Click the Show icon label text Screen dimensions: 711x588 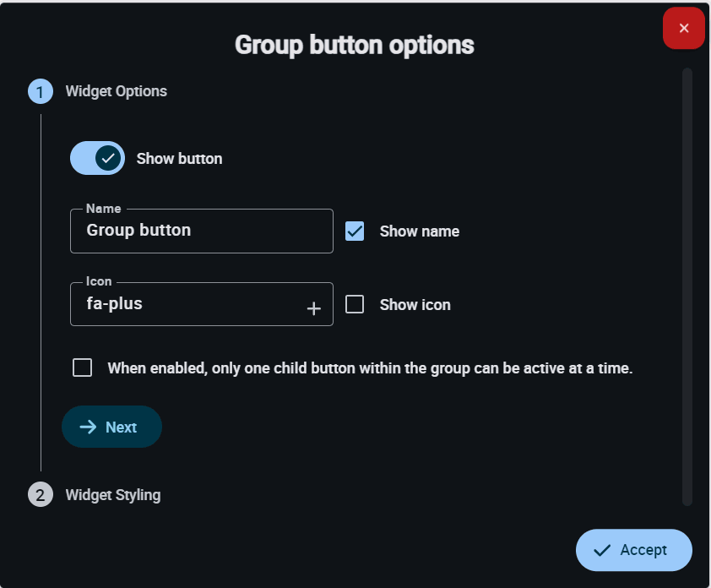(415, 305)
